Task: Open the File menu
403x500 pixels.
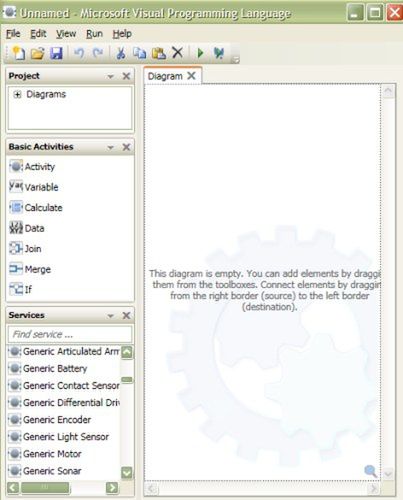Action: click(13, 34)
